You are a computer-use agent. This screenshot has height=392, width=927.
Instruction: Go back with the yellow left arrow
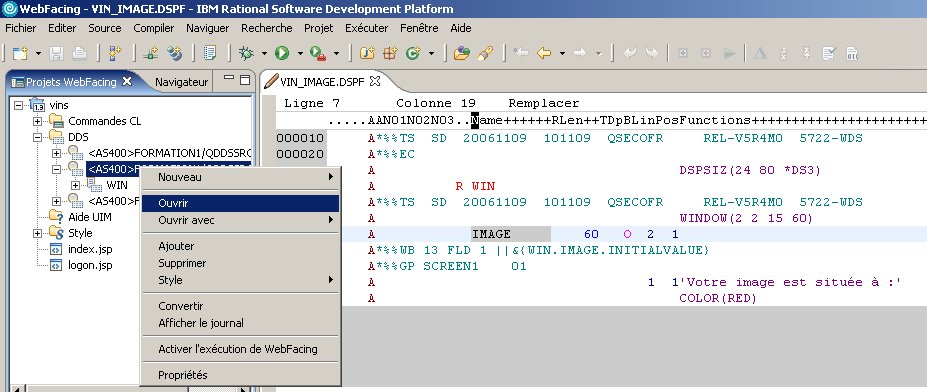pyautogui.click(x=544, y=53)
